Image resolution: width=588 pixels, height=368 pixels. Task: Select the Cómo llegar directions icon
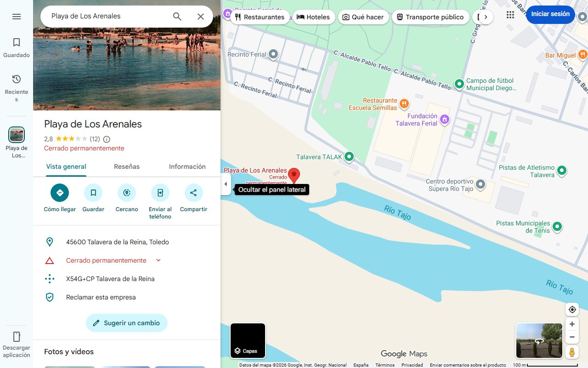point(59,192)
